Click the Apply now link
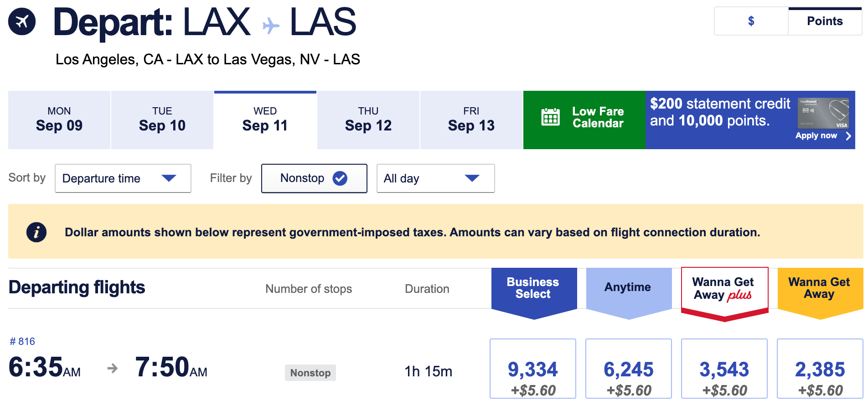Screen dimensions: 868x406 [816, 135]
